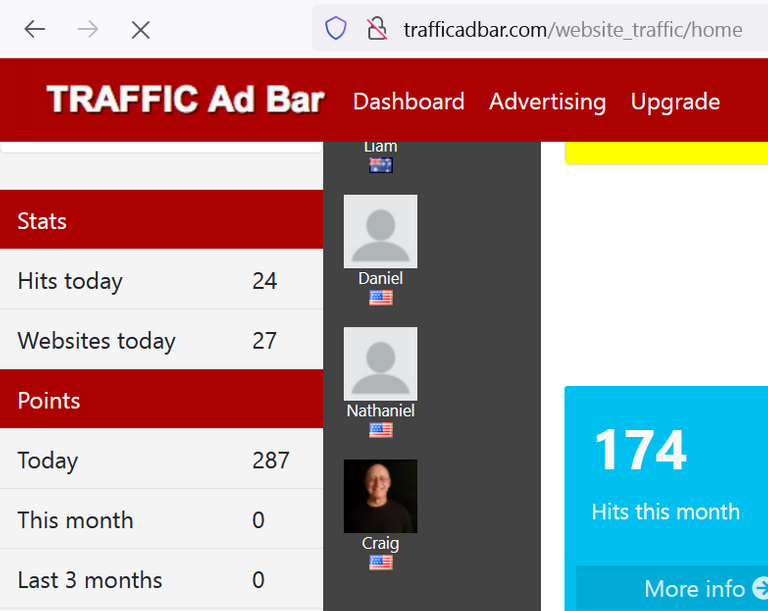Image resolution: width=768 pixels, height=611 pixels.
Task: Click the Today points value 287
Action: point(271,461)
